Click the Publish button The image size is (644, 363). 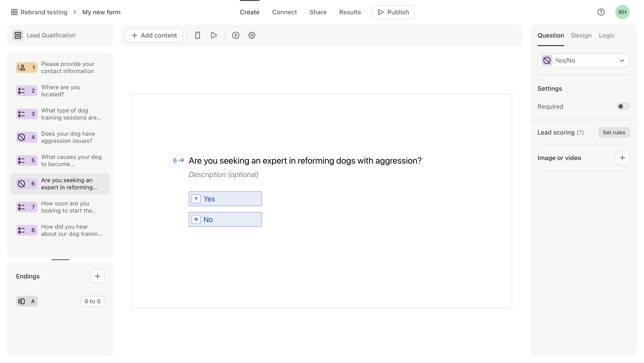pyautogui.click(x=393, y=12)
